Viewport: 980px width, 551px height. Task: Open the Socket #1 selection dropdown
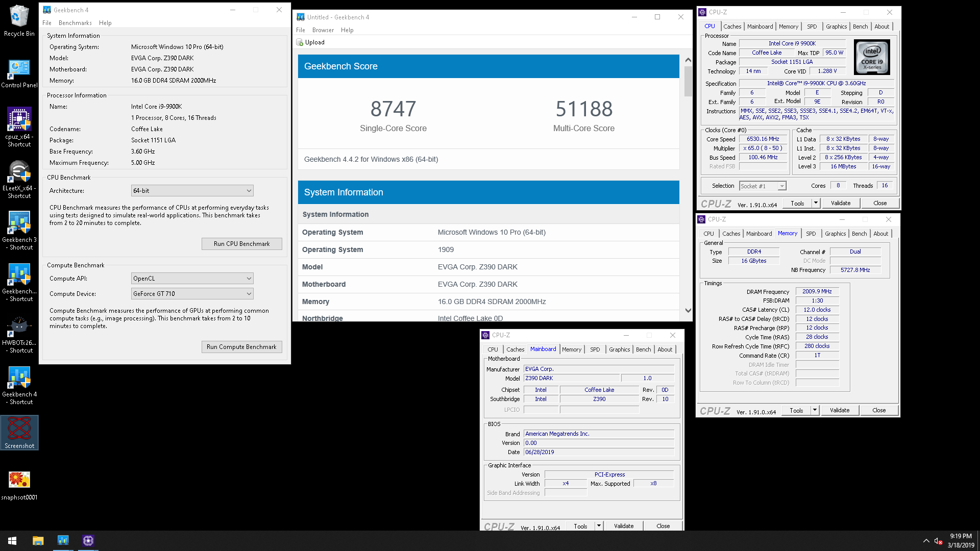763,186
